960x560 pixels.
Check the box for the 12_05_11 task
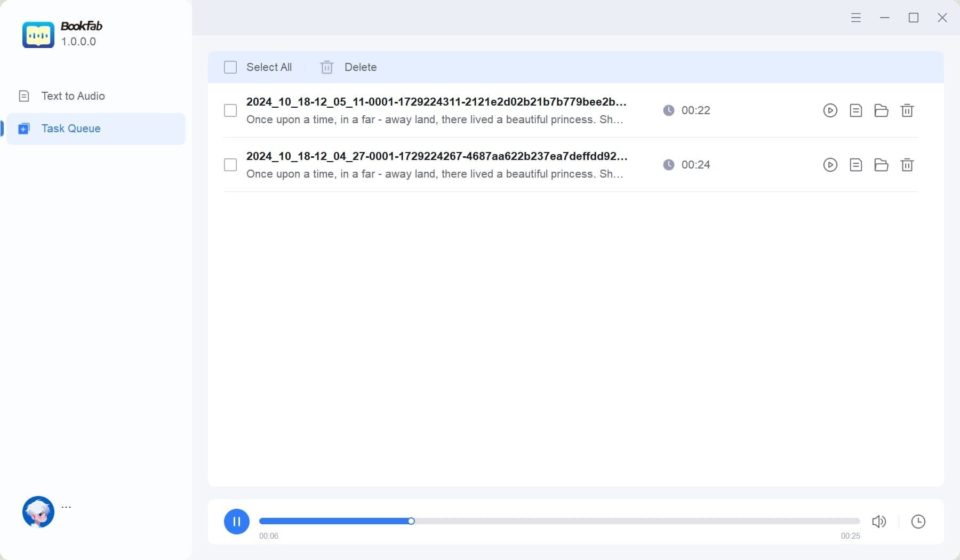click(230, 110)
